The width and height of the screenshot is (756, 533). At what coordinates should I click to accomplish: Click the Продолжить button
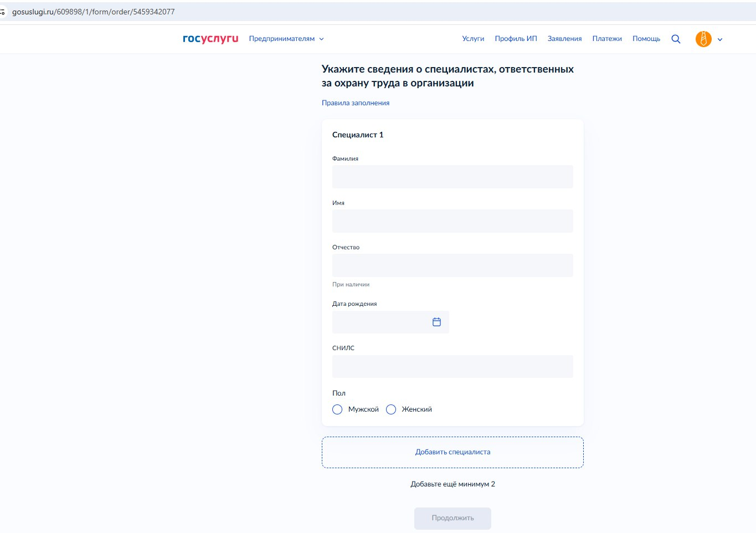coord(452,518)
